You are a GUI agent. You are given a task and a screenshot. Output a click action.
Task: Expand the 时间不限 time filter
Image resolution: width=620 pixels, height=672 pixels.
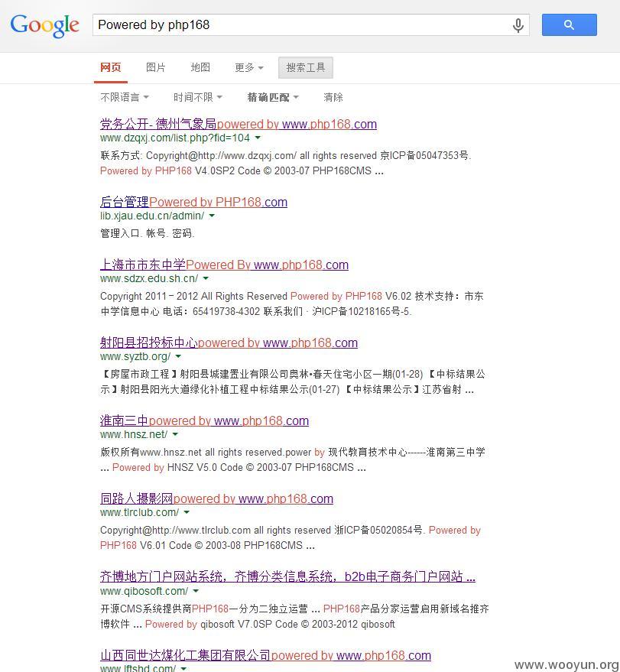(197, 97)
